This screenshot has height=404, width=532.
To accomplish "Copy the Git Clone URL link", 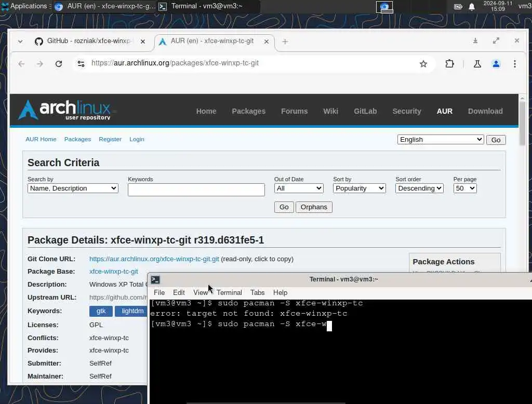I will tap(154, 259).
